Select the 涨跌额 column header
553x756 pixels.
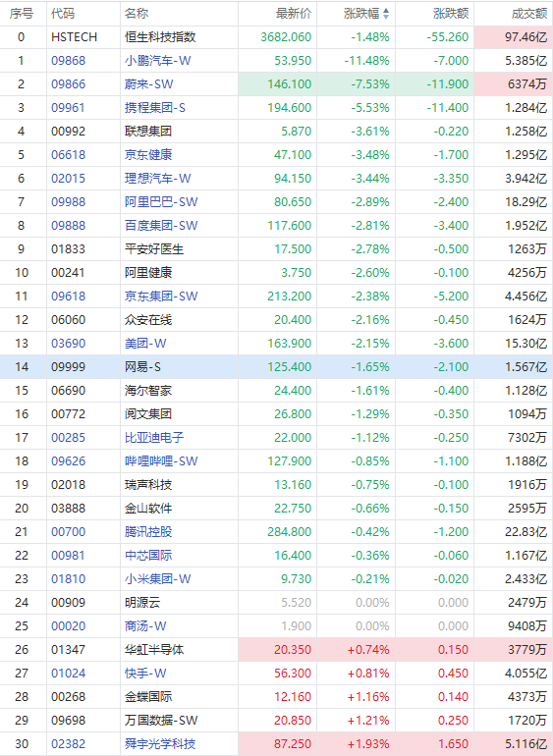(450, 14)
